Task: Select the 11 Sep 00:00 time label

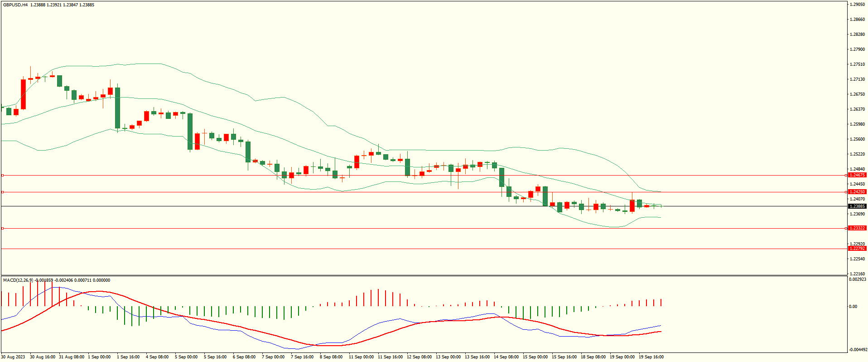Action: pos(361,357)
